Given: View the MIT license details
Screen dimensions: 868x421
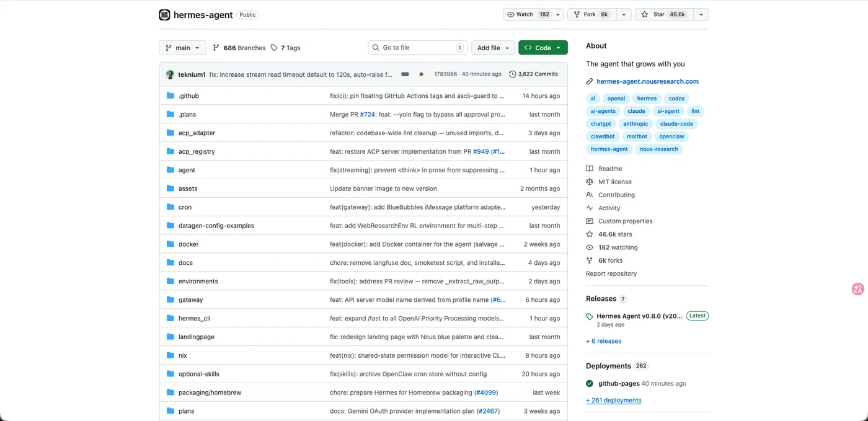Looking at the screenshot, I should (614, 181).
